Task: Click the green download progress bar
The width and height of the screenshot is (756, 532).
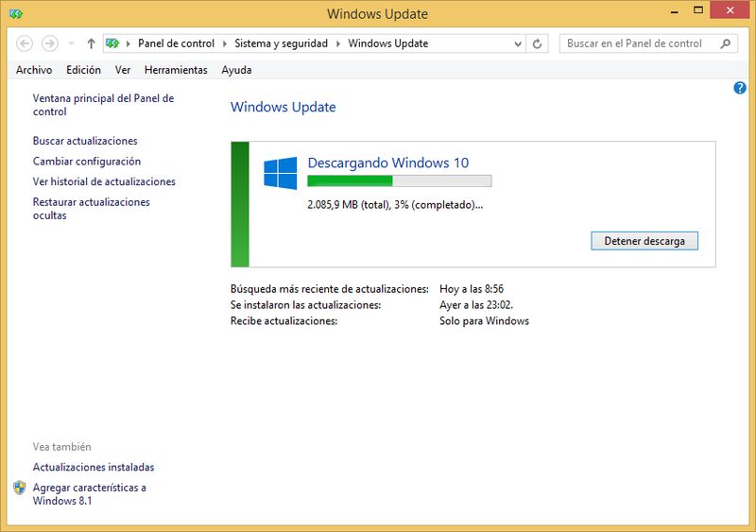Action: (400, 180)
